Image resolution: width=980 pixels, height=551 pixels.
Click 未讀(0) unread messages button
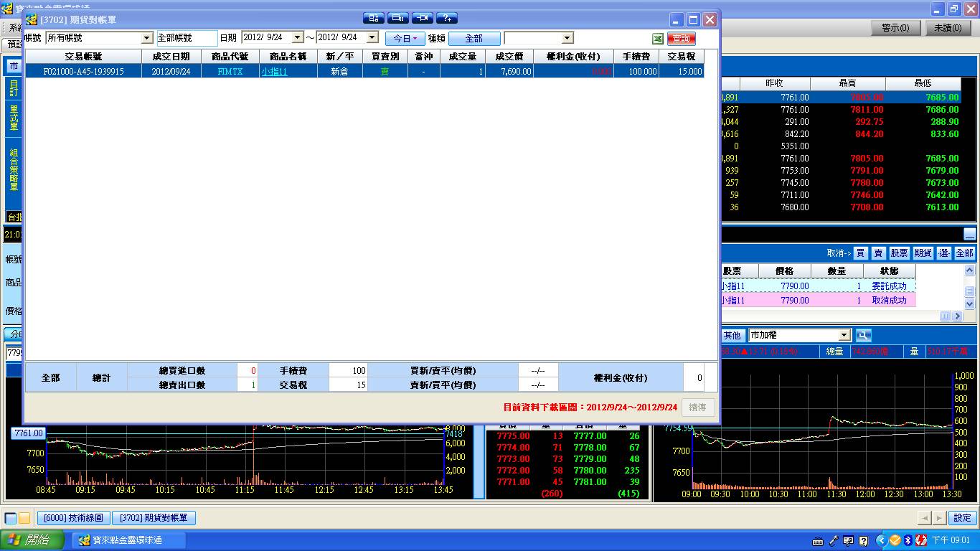(948, 28)
